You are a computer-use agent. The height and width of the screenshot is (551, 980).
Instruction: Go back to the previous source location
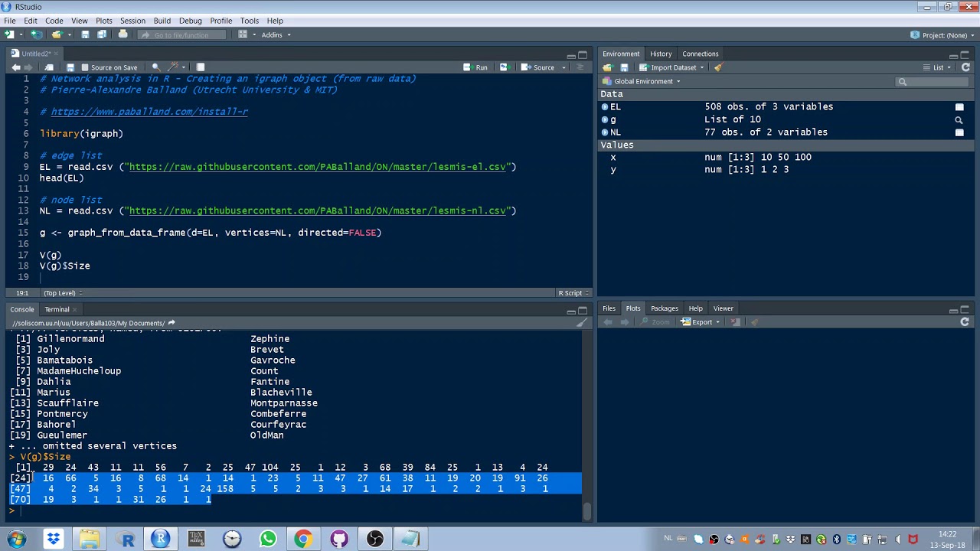coord(15,67)
